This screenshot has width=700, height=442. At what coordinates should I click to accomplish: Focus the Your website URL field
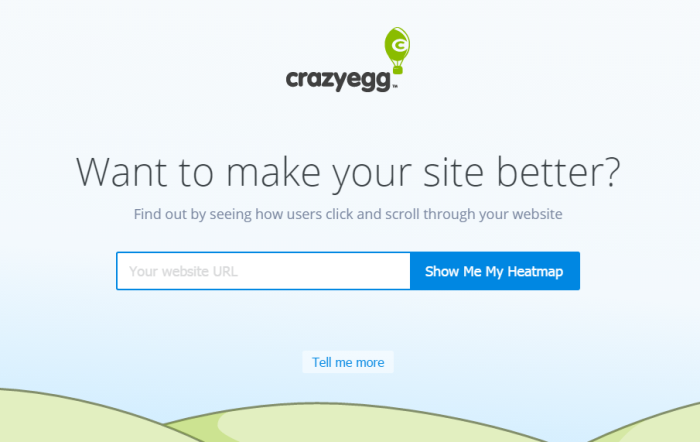[263, 271]
